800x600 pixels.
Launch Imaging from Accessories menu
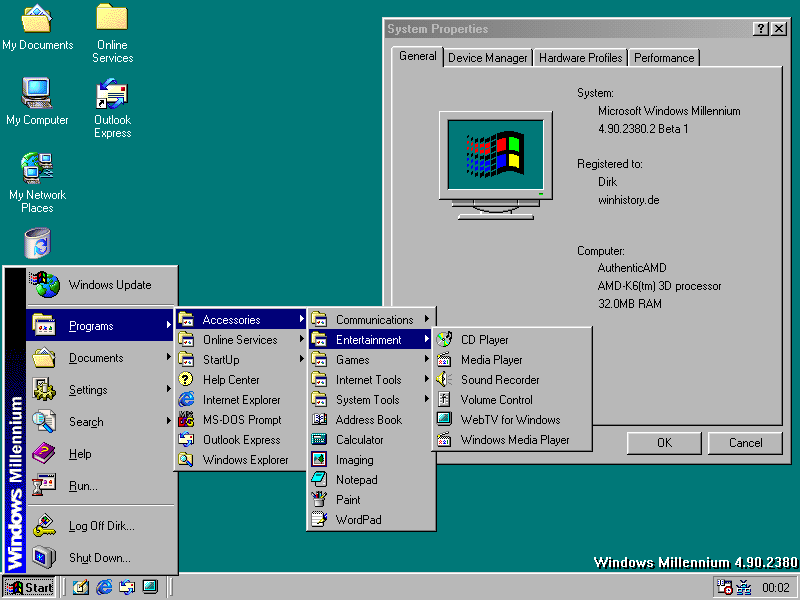(x=371, y=460)
